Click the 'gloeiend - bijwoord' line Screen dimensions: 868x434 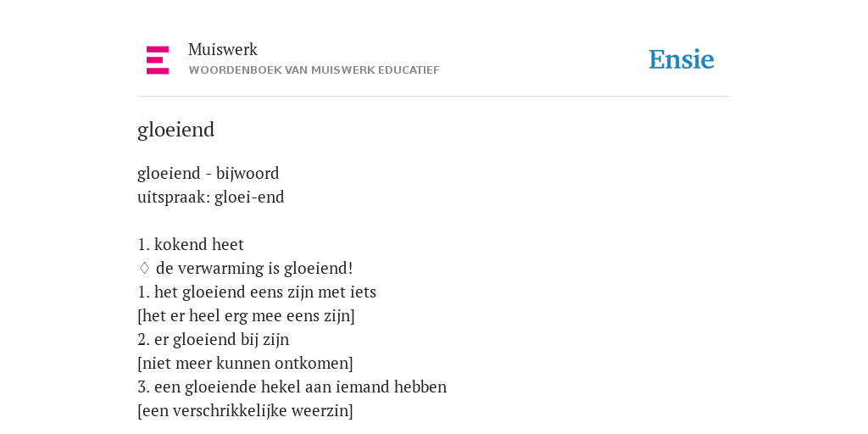point(209,173)
